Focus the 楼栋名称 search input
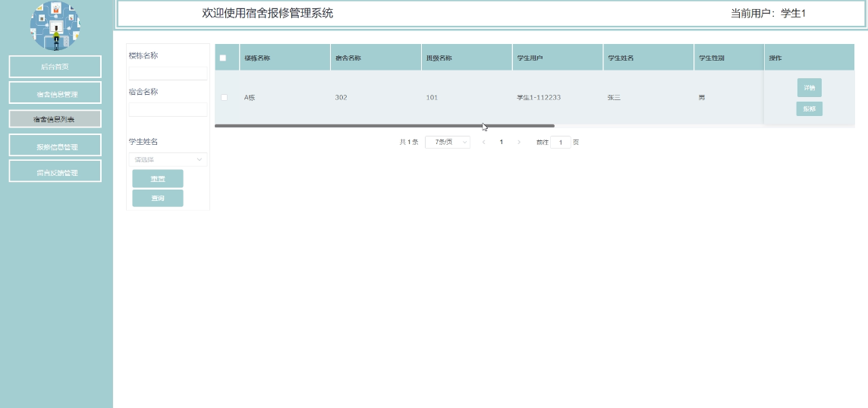 point(168,74)
